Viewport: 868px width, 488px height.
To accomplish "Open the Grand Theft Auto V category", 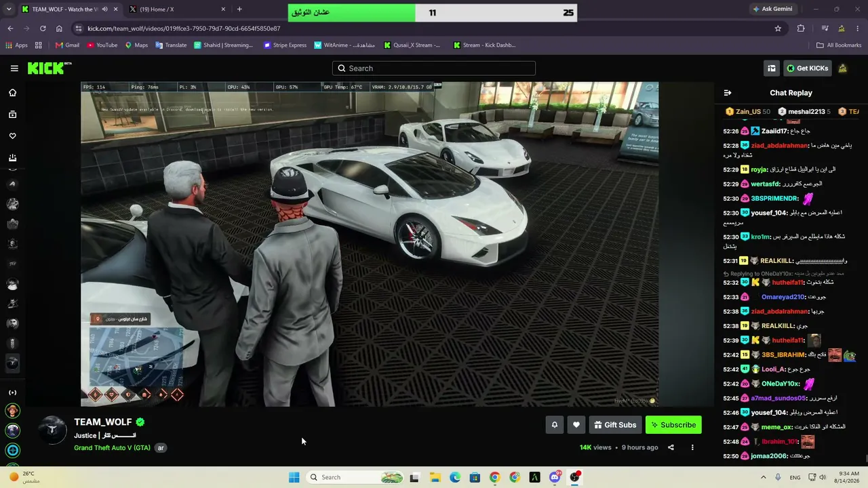I will pos(112,448).
